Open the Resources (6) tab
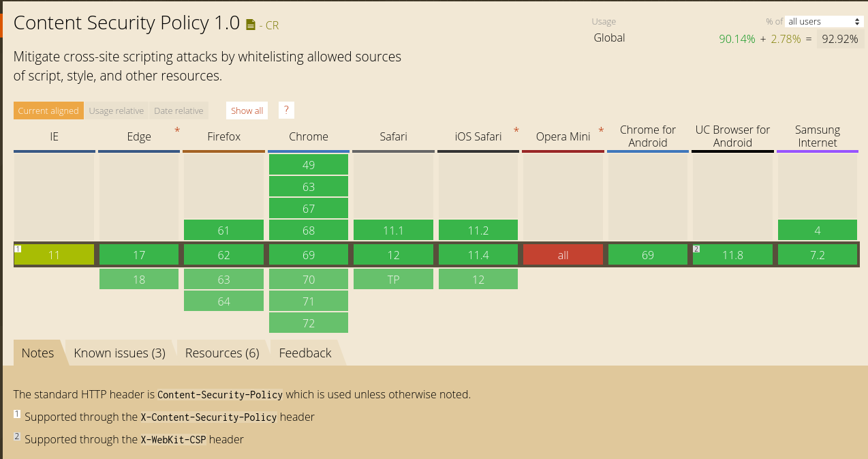This screenshot has height=459, width=868. (x=222, y=353)
